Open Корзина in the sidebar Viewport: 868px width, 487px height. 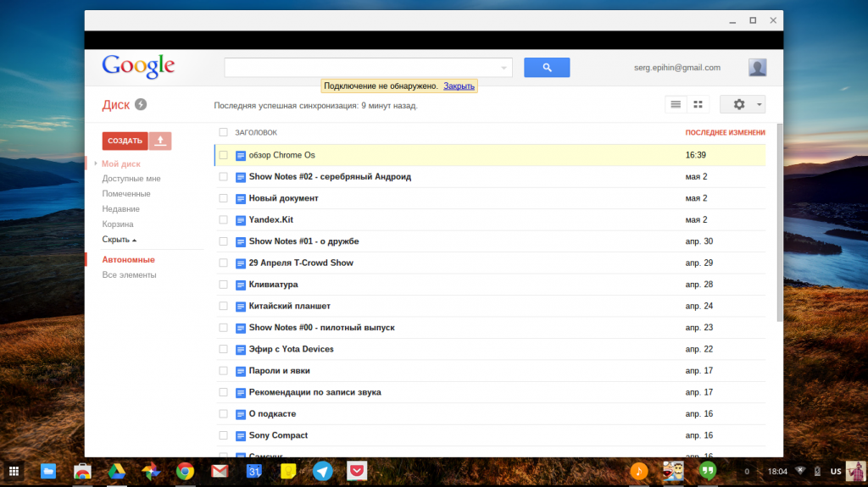pyautogui.click(x=118, y=224)
